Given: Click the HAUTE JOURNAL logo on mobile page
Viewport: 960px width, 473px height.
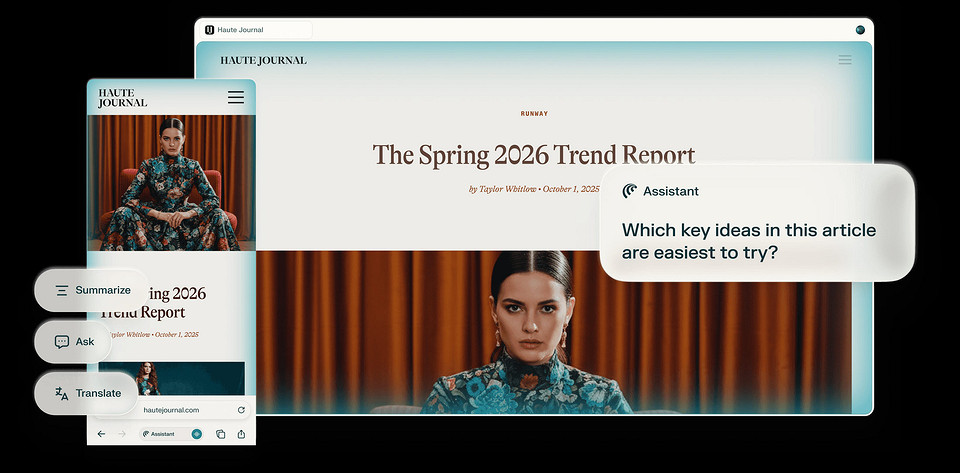Looking at the screenshot, I should coord(122,97).
